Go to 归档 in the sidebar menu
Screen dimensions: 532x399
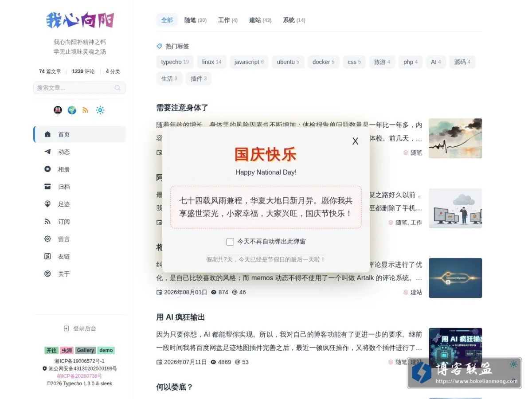tap(80, 187)
